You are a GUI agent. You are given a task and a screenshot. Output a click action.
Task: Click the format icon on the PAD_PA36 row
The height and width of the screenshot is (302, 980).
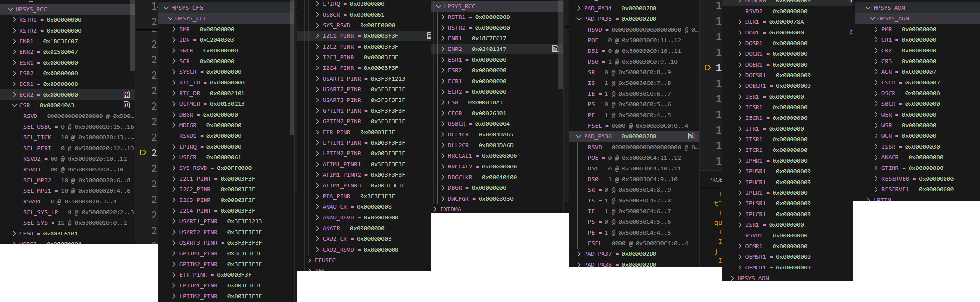coord(691,136)
